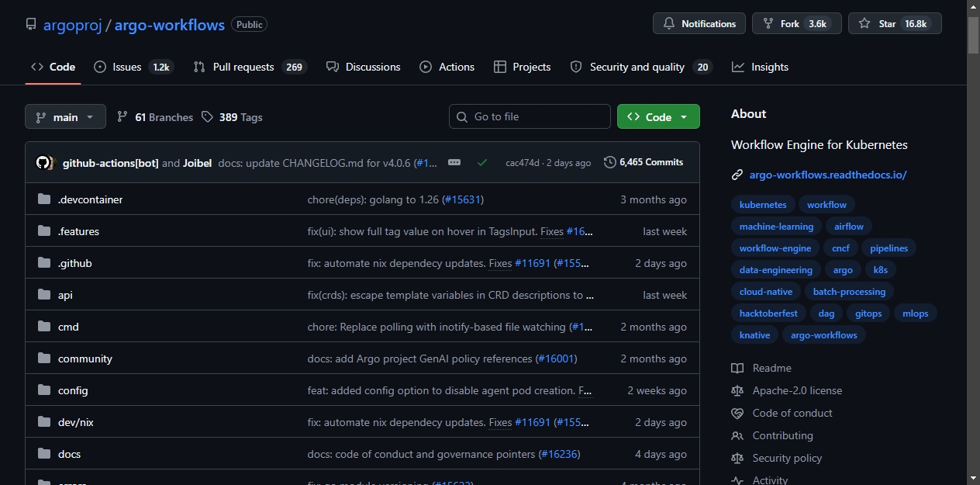Click the folder icon for .features
This screenshot has width=980, height=485.
[44, 231]
